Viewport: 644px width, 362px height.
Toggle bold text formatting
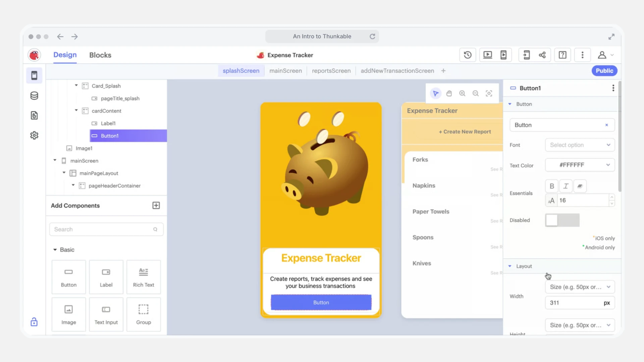[552, 186]
